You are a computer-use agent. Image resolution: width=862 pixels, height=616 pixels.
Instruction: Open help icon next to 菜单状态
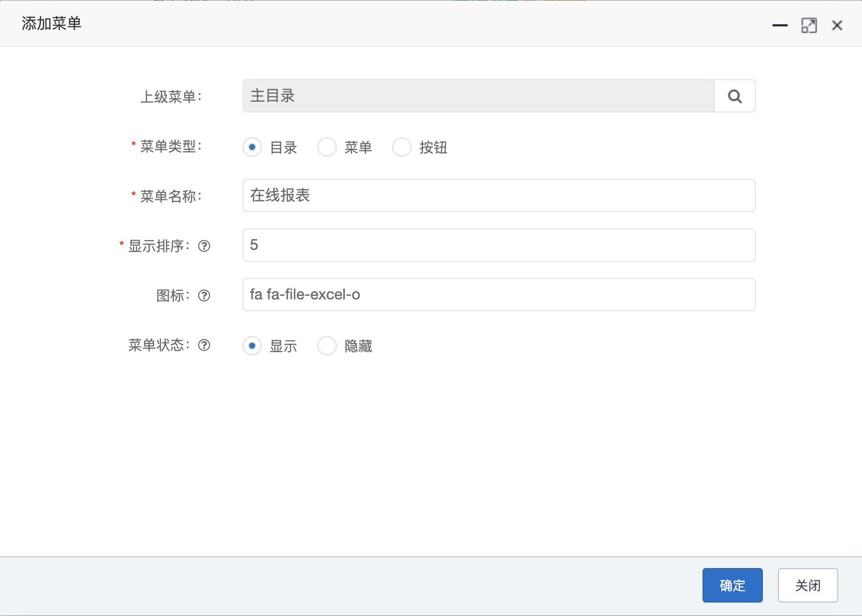[x=204, y=345]
